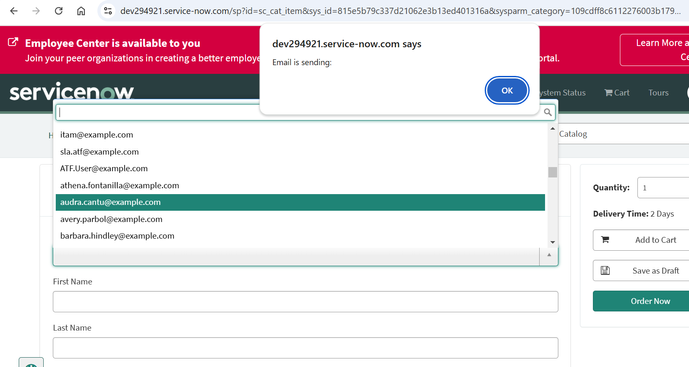This screenshot has height=367, width=689.
Task: Click the Order Now button
Action: (641, 301)
